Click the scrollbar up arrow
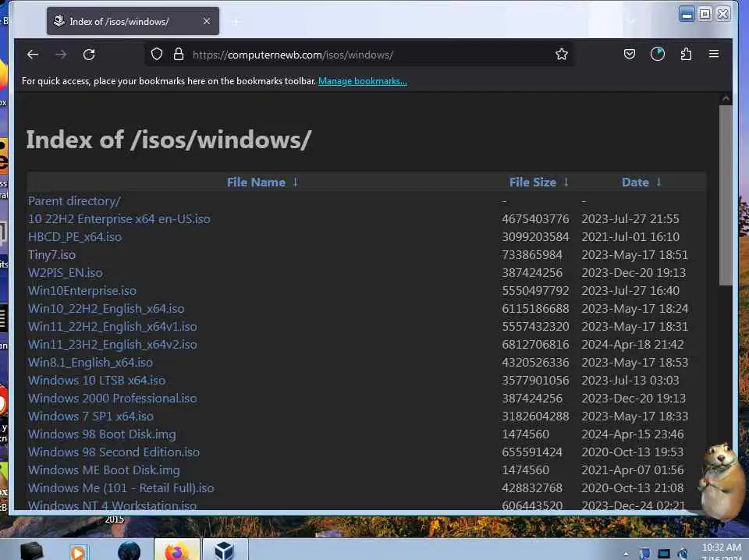 [726, 99]
